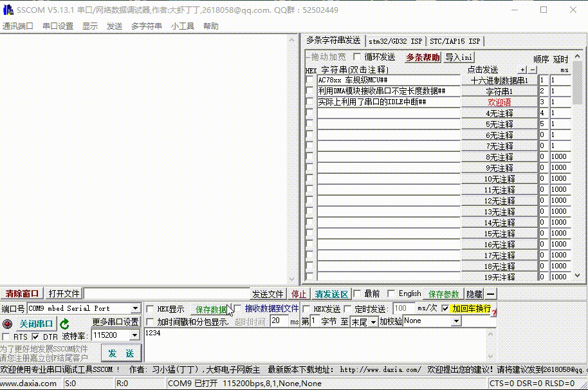Viewport: 588px width, 390px height.
Task: Toggle the RTS checkbox
Action: (x=6, y=337)
